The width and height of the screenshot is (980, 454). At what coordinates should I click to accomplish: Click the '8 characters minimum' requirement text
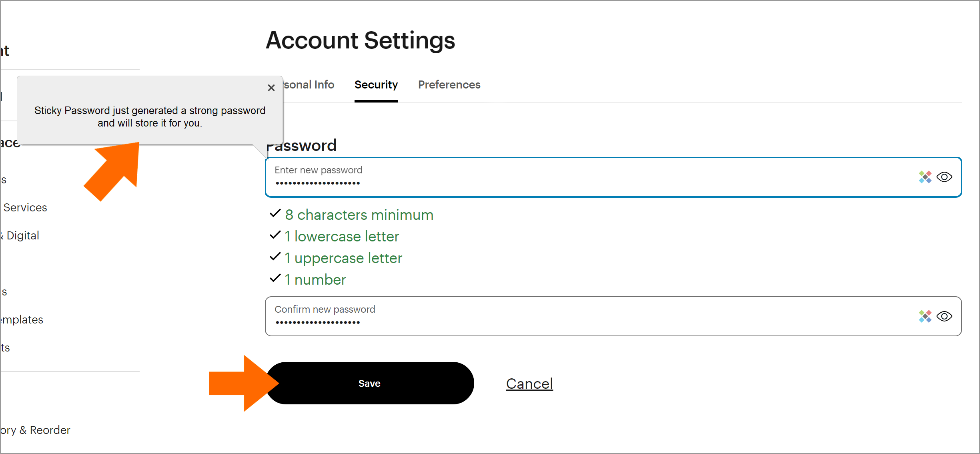[x=359, y=215]
